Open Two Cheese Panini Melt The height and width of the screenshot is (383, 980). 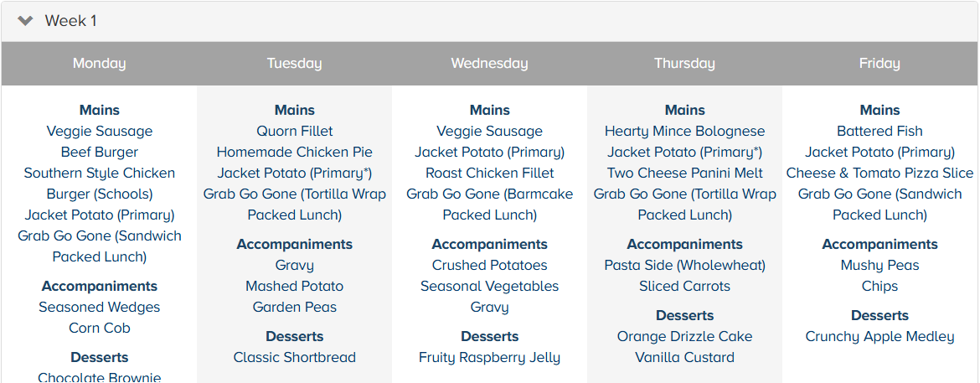point(685,173)
